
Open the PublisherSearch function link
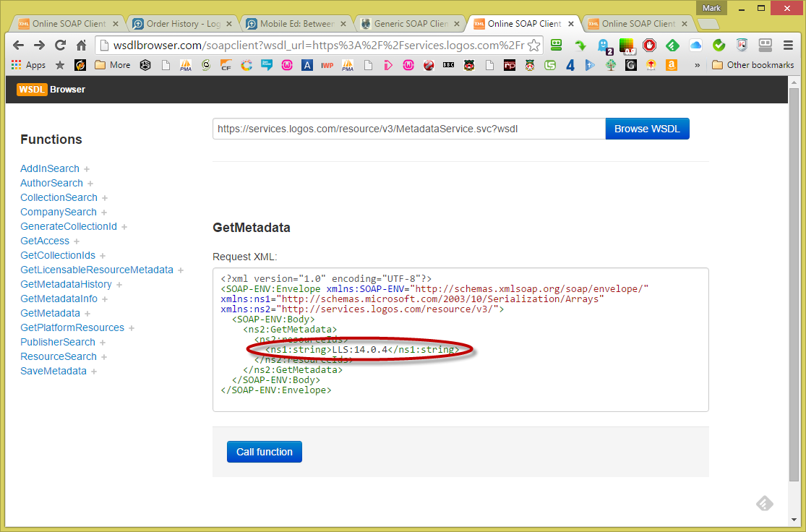(58, 342)
